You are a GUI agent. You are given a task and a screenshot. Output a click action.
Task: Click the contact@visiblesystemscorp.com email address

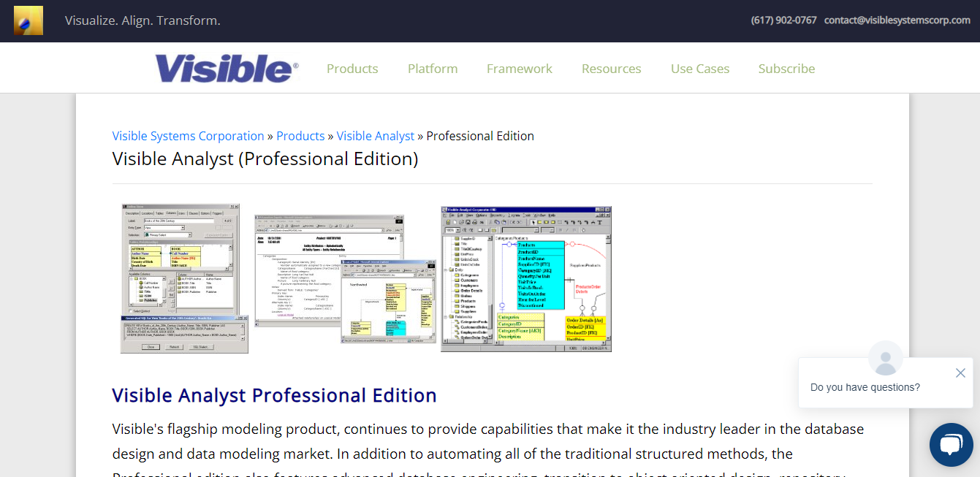click(897, 20)
